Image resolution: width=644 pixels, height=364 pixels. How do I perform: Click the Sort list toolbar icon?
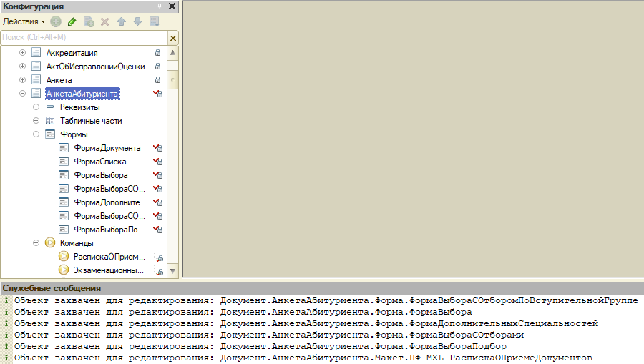[x=155, y=21]
